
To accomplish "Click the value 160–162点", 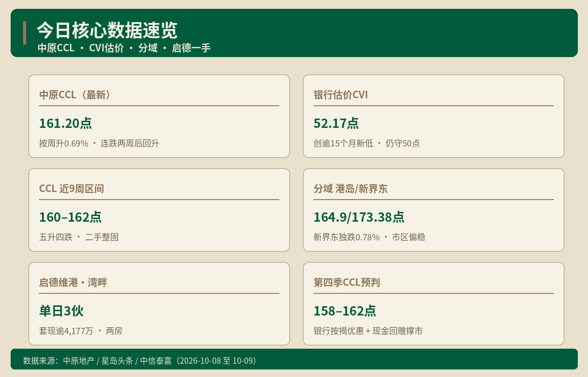I will (70, 217).
